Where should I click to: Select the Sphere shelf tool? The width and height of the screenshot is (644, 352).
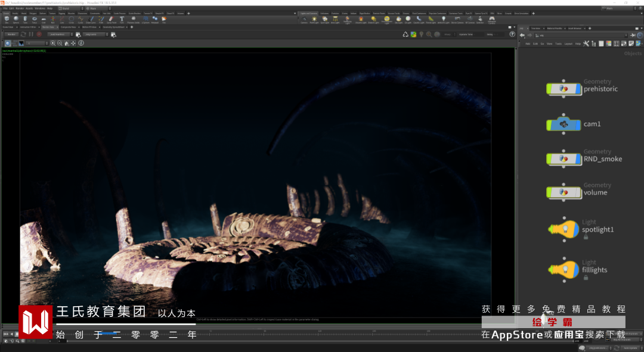(x=16, y=19)
